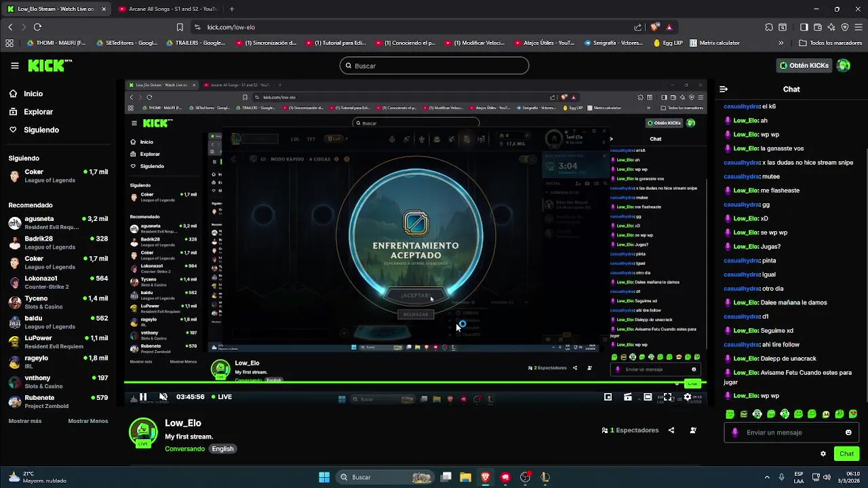
Task: Open the Siguiendo sidebar link
Action: click(34, 129)
